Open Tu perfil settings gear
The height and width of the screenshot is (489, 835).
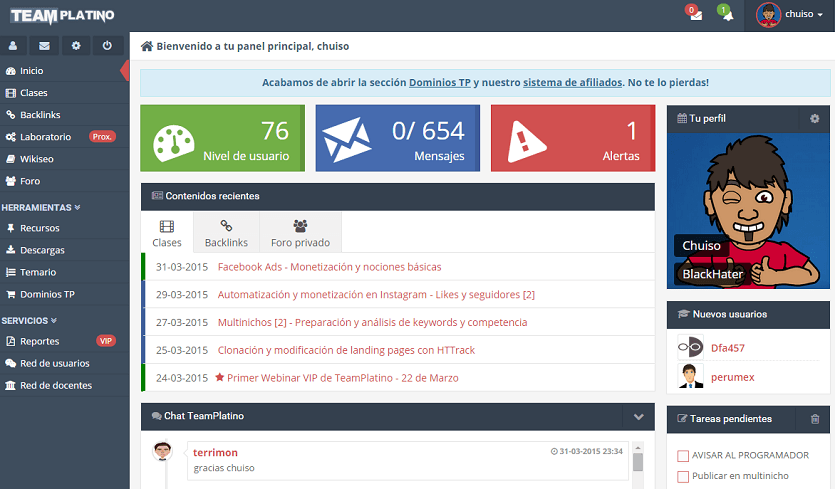814,118
